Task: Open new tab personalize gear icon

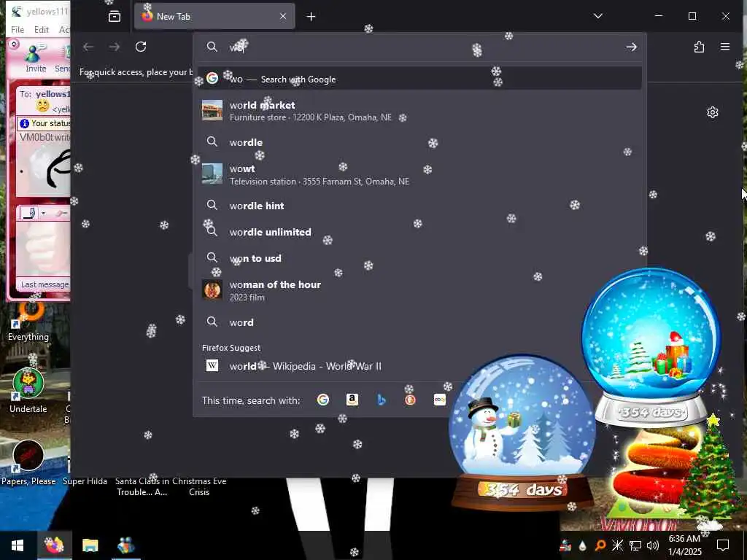Action: (x=712, y=112)
